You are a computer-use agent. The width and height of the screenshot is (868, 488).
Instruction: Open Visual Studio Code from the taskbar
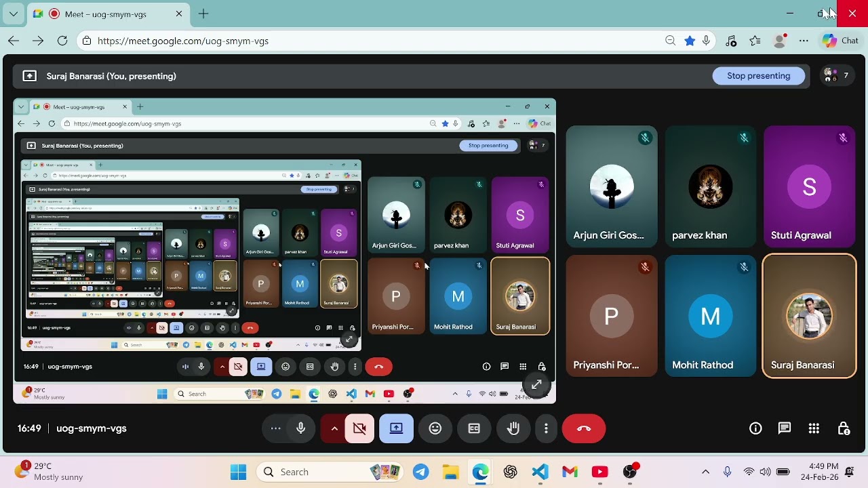click(540, 472)
